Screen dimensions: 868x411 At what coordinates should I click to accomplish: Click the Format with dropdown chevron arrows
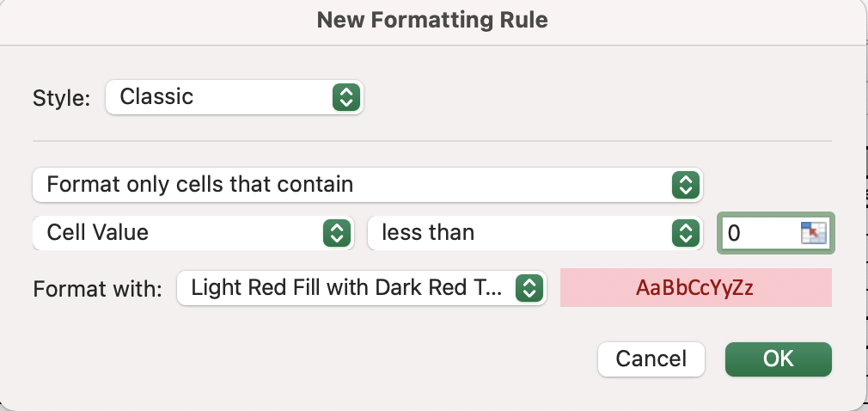point(529,288)
